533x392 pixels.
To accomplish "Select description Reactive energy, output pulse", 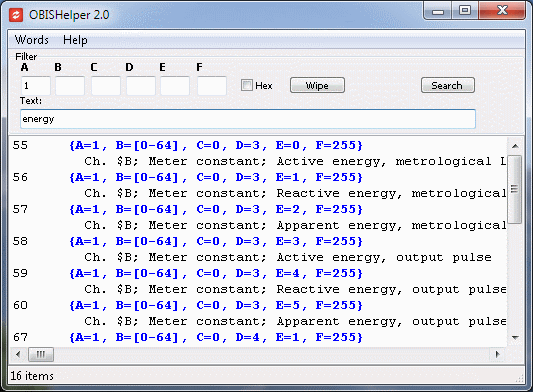I will click(x=295, y=289).
